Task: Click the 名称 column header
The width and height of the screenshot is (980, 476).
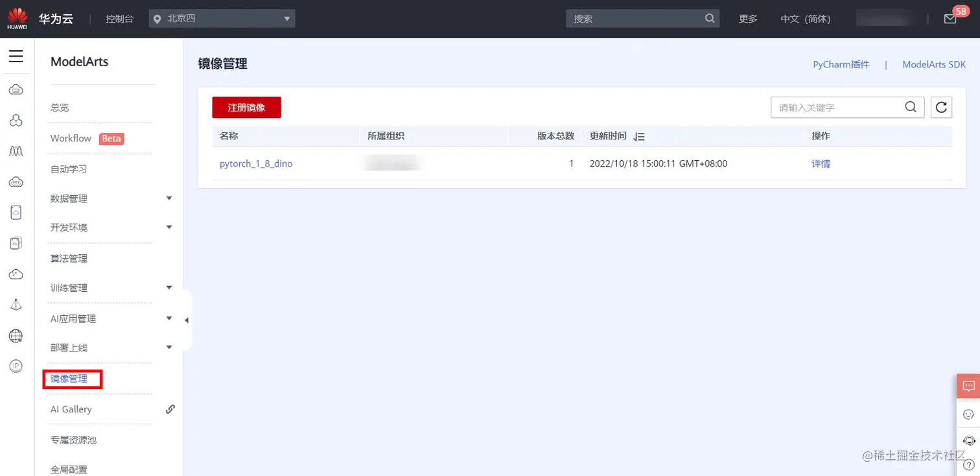Action: [x=229, y=136]
